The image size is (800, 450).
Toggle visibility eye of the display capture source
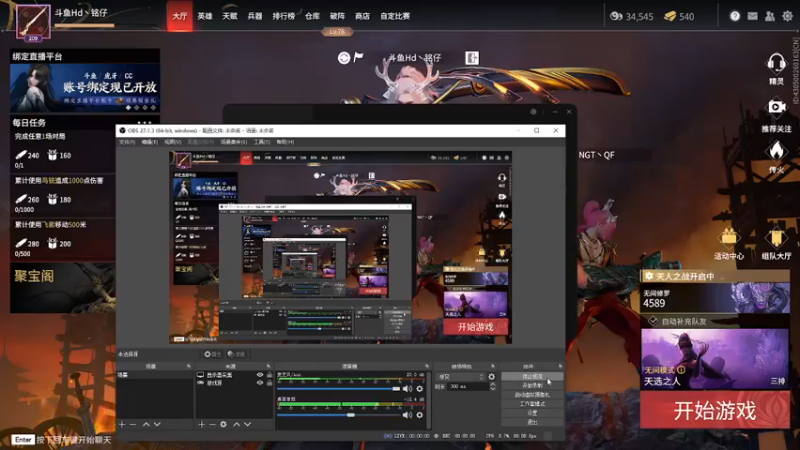260,375
